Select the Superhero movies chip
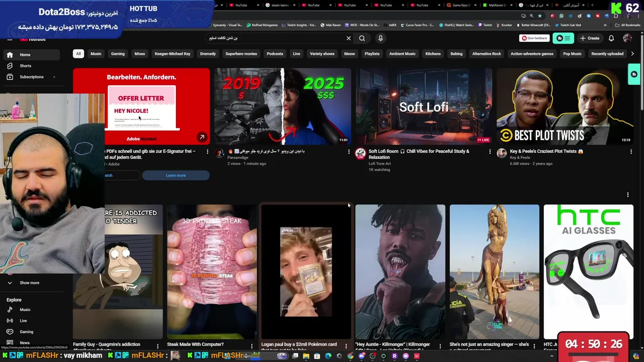 [241, 54]
